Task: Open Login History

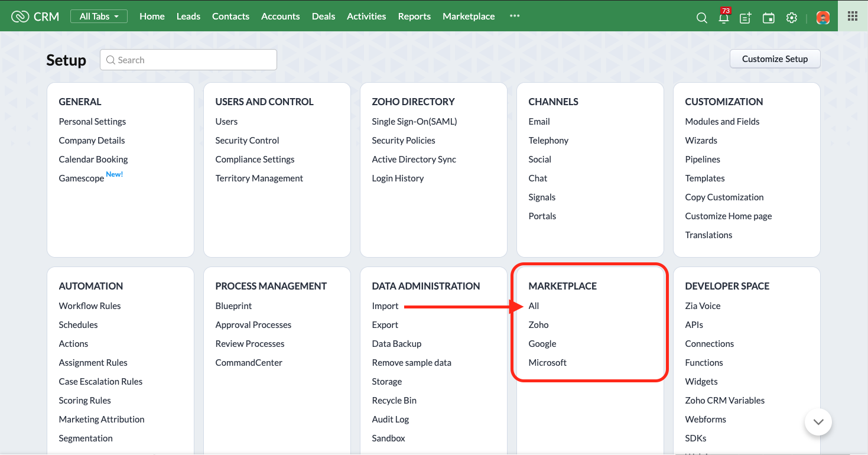Action: tap(398, 178)
